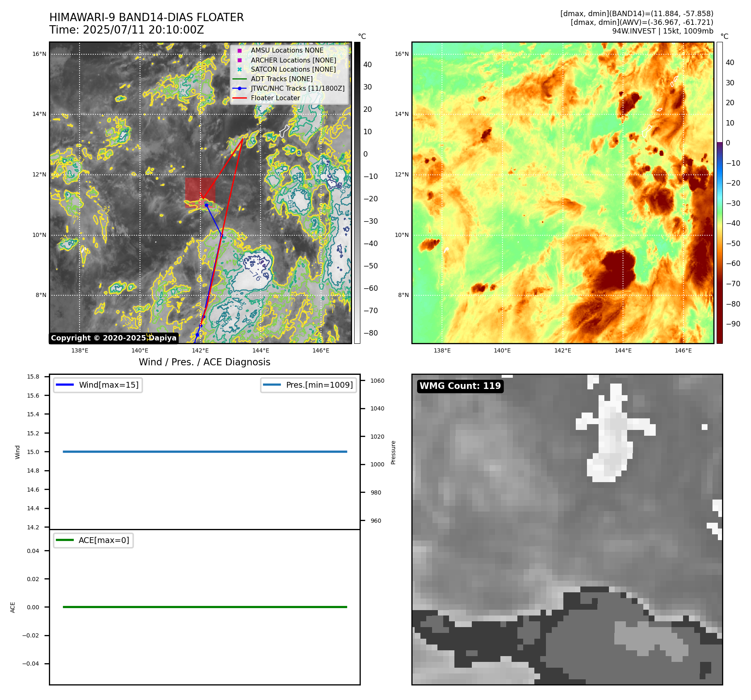Click the 'Floater Locater' legend text
Screen dimensions: 751x700
[275, 98]
